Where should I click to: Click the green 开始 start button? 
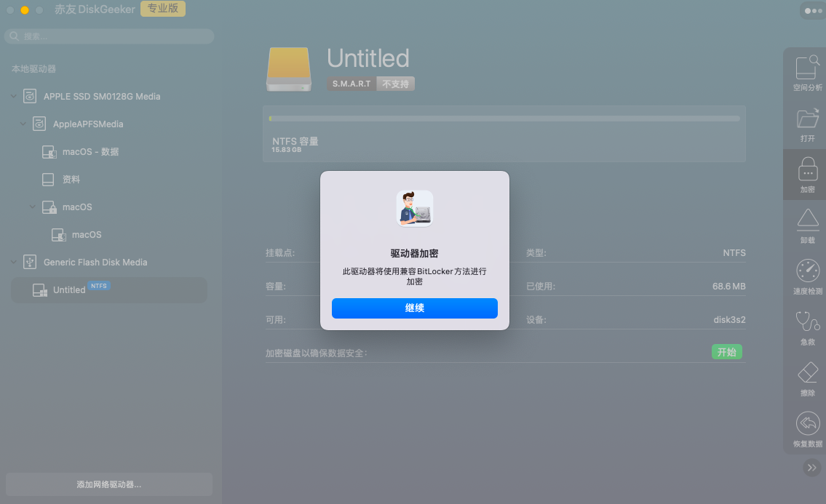[x=726, y=352]
